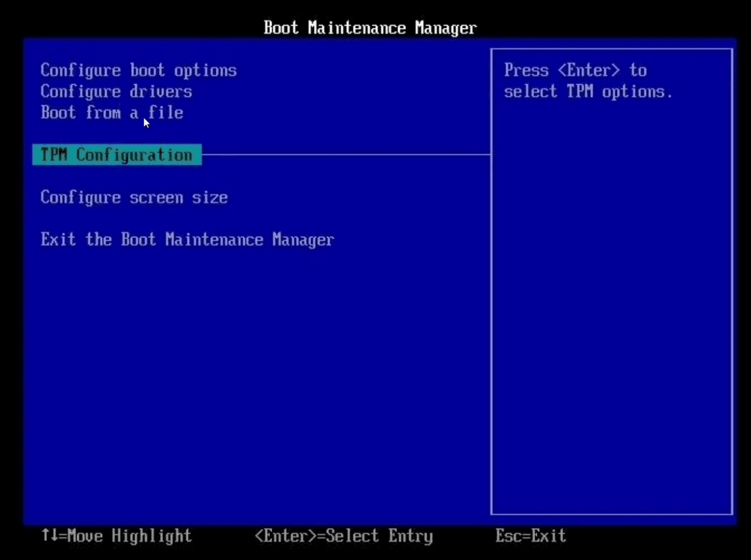Choose Boot from a file
This screenshot has width=751, height=560.
coord(112,113)
